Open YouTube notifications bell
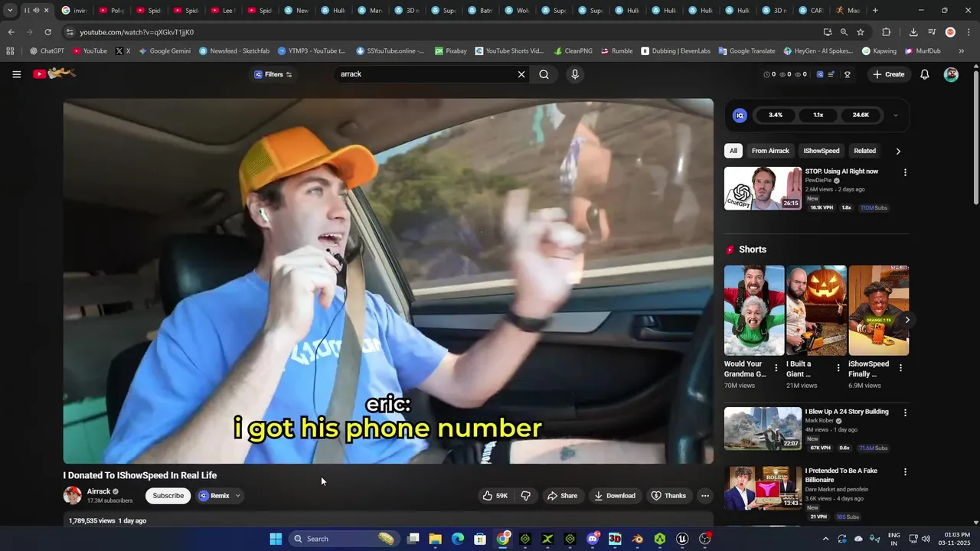This screenshot has width=980, height=551. (924, 74)
